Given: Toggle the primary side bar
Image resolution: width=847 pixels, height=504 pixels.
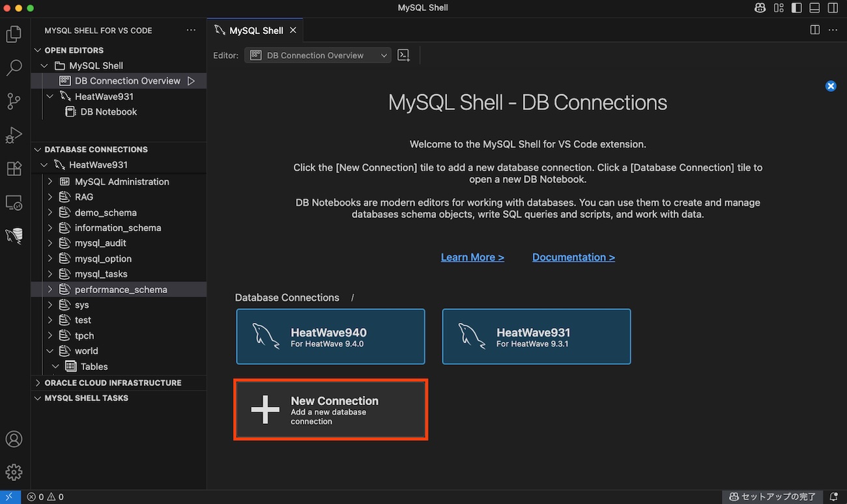Looking at the screenshot, I should pyautogui.click(x=797, y=8).
